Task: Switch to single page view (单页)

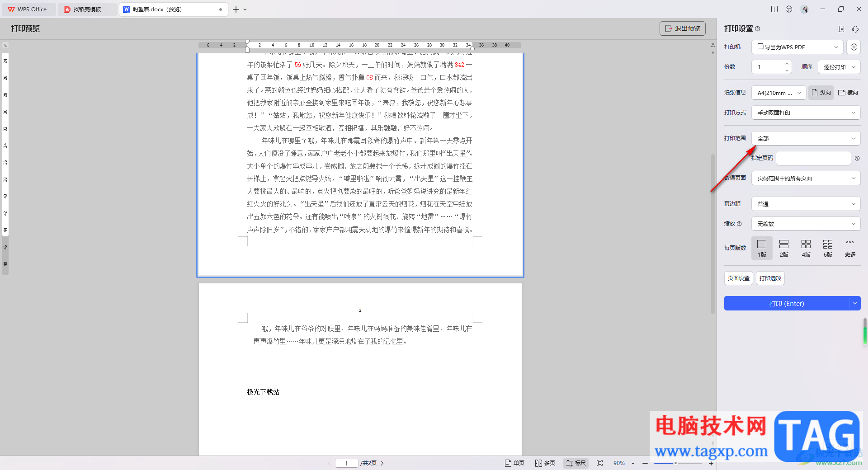Action: pos(514,463)
